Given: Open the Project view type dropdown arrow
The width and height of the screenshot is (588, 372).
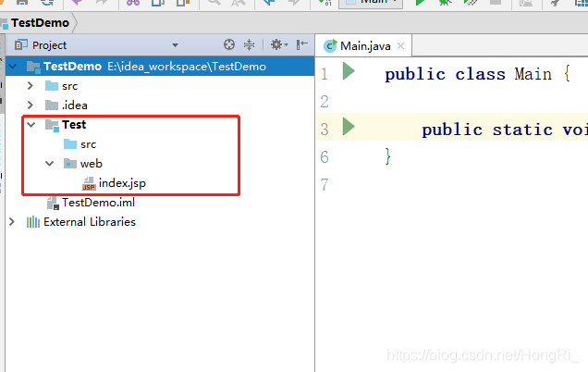Looking at the screenshot, I should click(x=175, y=45).
